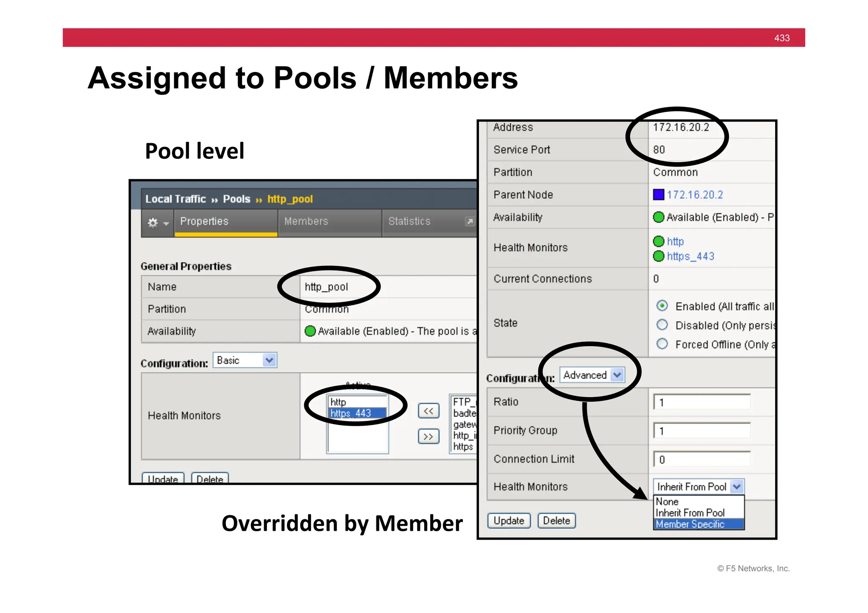Click the green Availability status icon in pool panel

click(x=310, y=331)
